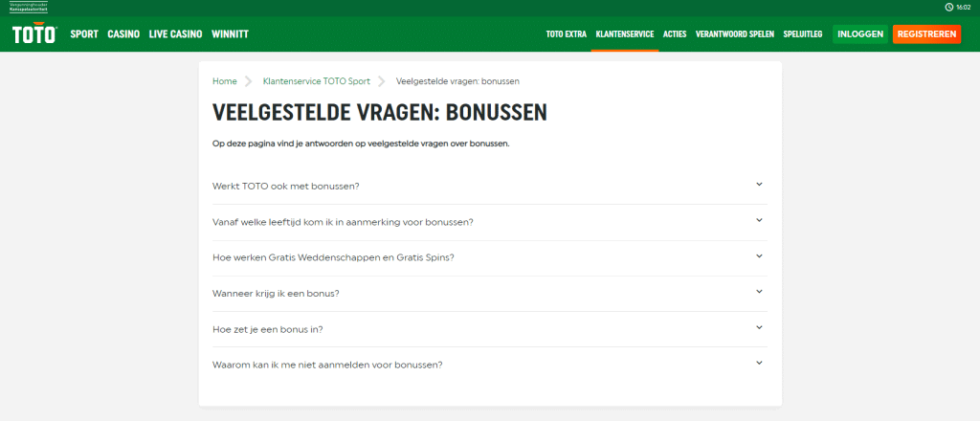Click the intro sentence 'Op deze pagina vind je antwoorden'
This screenshot has height=421, width=980.
pos(361,144)
